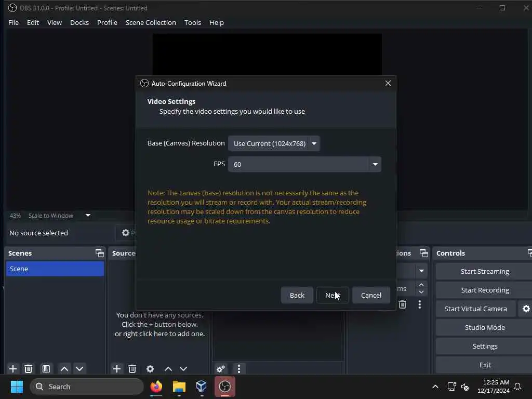Viewport: 532px width, 399px height.
Task: Click the muted volume icon in tray
Action: tap(465, 387)
